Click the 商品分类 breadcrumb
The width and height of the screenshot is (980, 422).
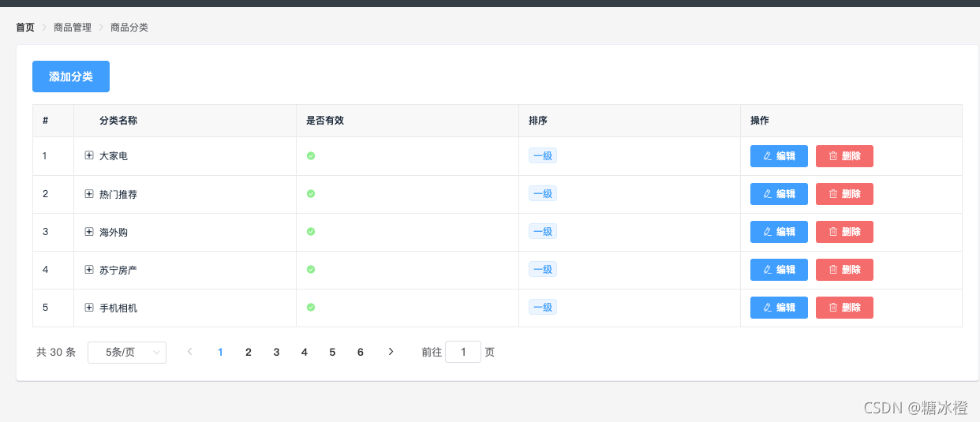click(129, 28)
